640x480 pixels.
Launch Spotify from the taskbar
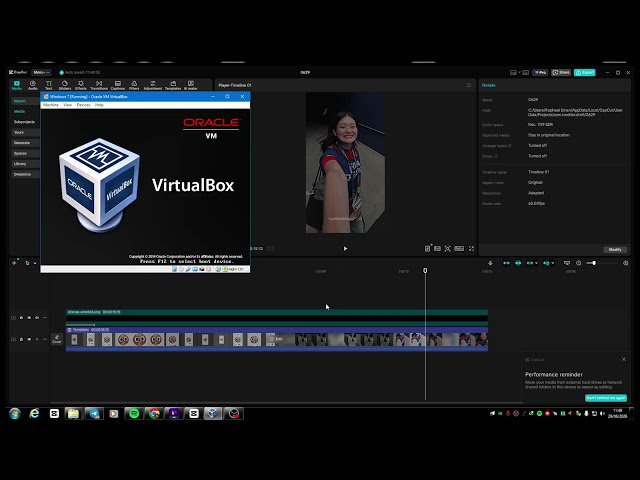pos(134,413)
